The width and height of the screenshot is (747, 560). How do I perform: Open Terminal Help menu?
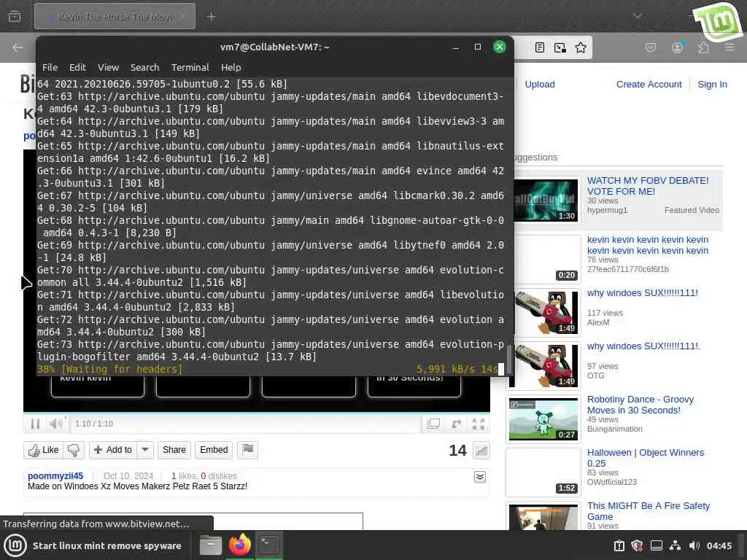click(231, 68)
